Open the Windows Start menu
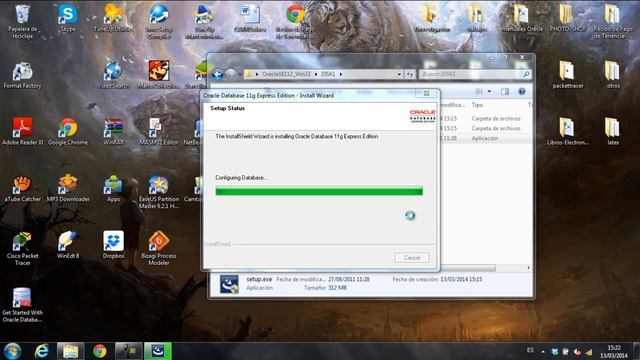This screenshot has width=640, height=360. tap(12, 351)
